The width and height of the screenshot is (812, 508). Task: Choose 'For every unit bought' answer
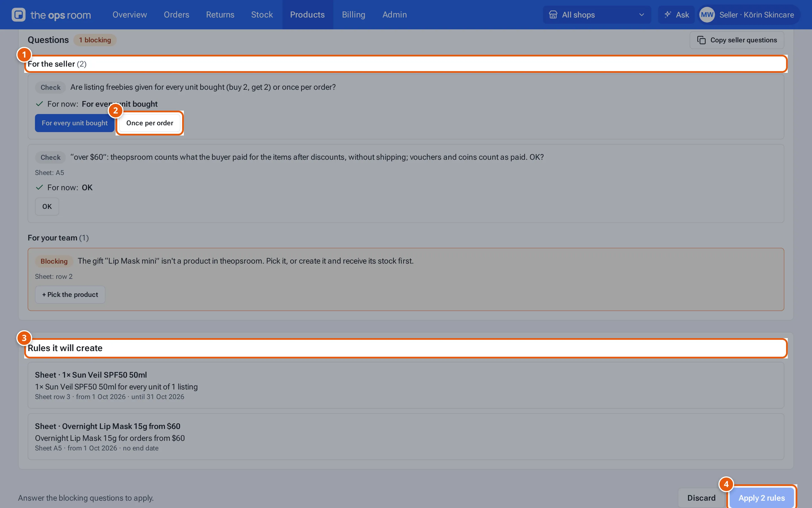pos(75,123)
